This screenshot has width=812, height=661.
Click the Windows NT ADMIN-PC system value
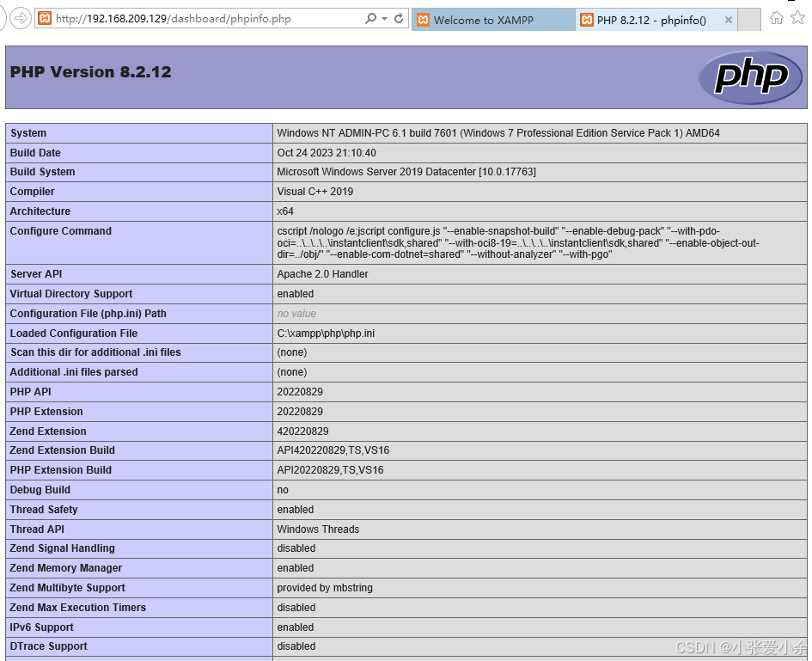pyautogui.click(x=498, y=133)
